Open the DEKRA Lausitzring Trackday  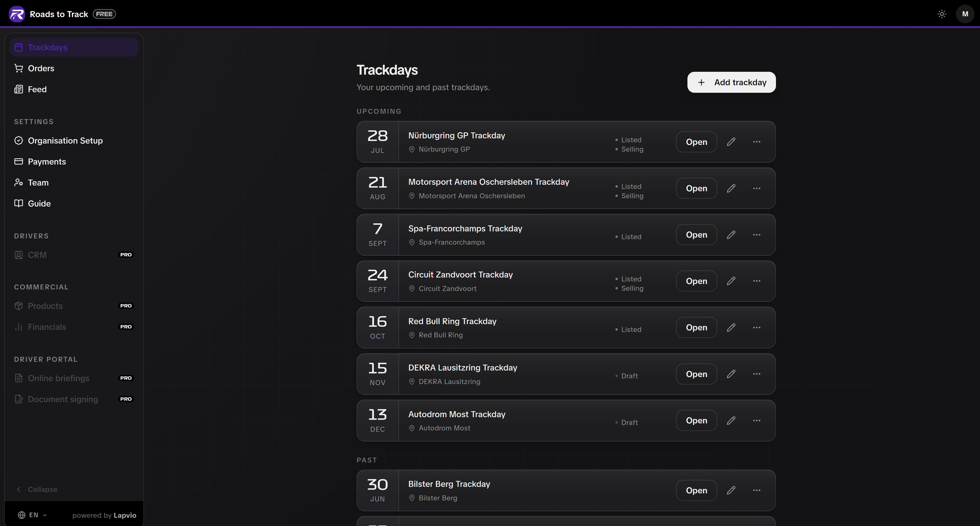(696, 374)
